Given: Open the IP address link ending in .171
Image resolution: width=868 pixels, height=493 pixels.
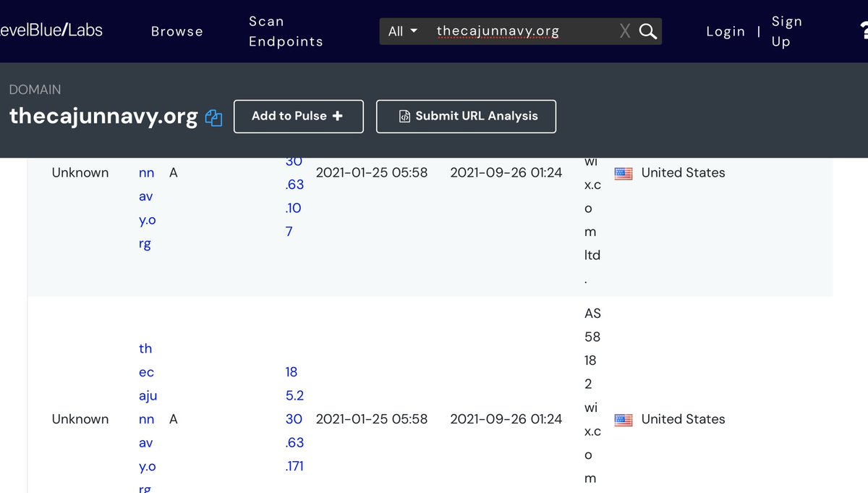Looking at the screenshot, I should pos(294,419).
